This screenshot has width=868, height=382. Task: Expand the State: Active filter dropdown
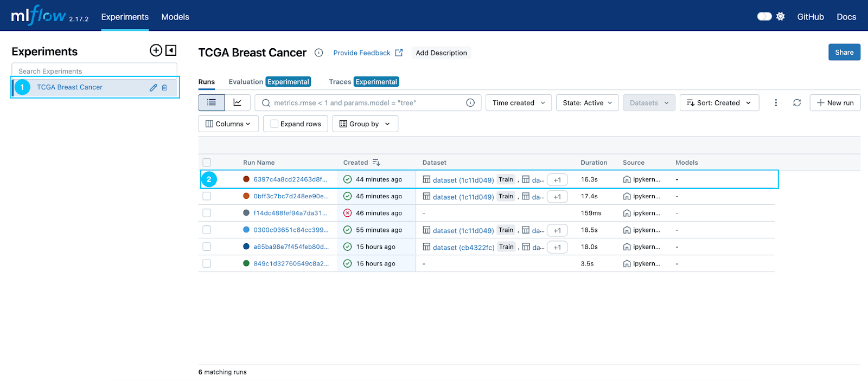pos(587,103)
